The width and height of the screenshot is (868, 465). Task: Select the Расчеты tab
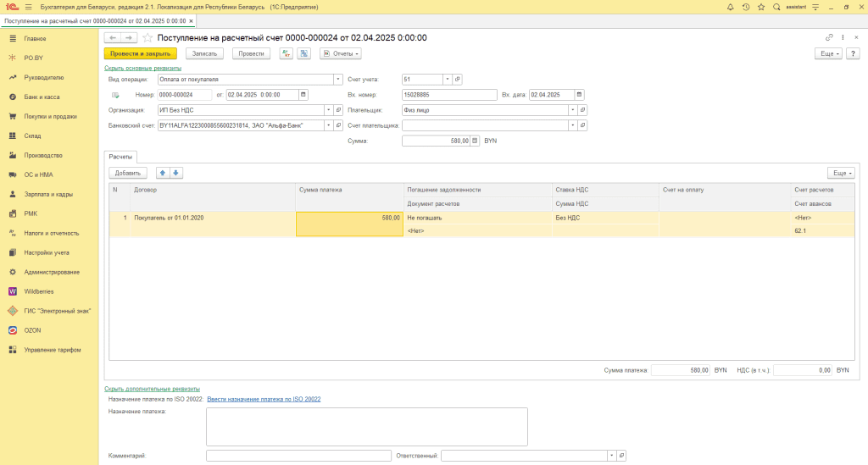(120, 157)
